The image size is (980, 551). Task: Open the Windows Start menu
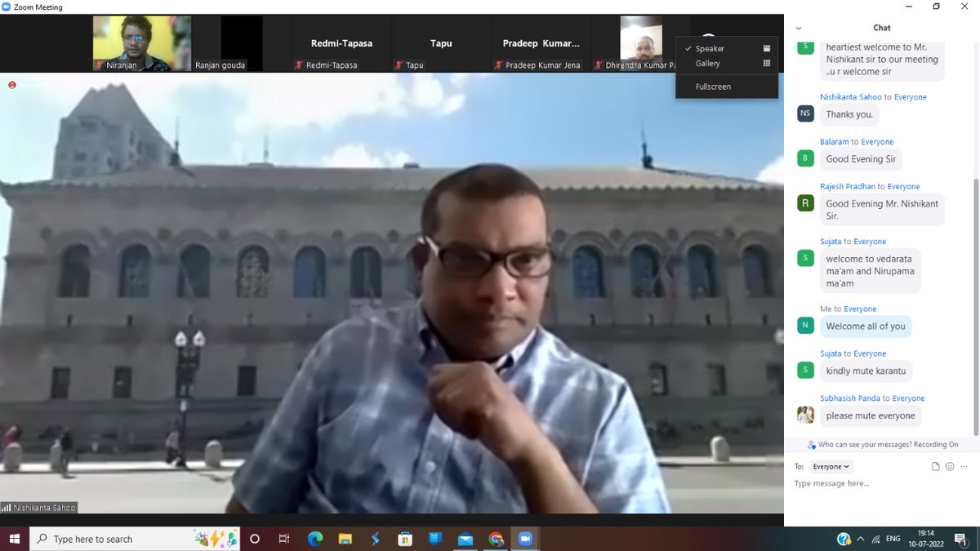pos(15,539)
